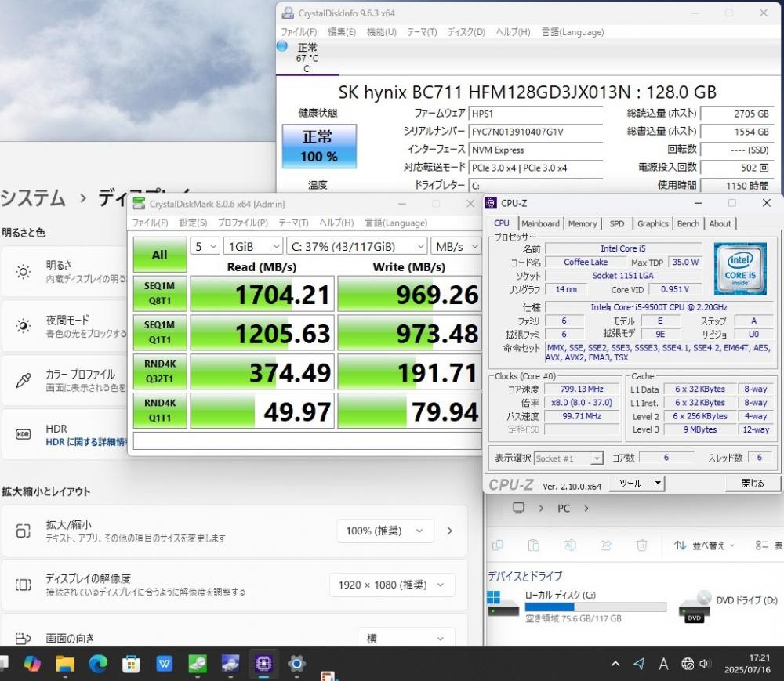Click the 正常 100 % health status button
784x681 pixels.
pos(320,147)
